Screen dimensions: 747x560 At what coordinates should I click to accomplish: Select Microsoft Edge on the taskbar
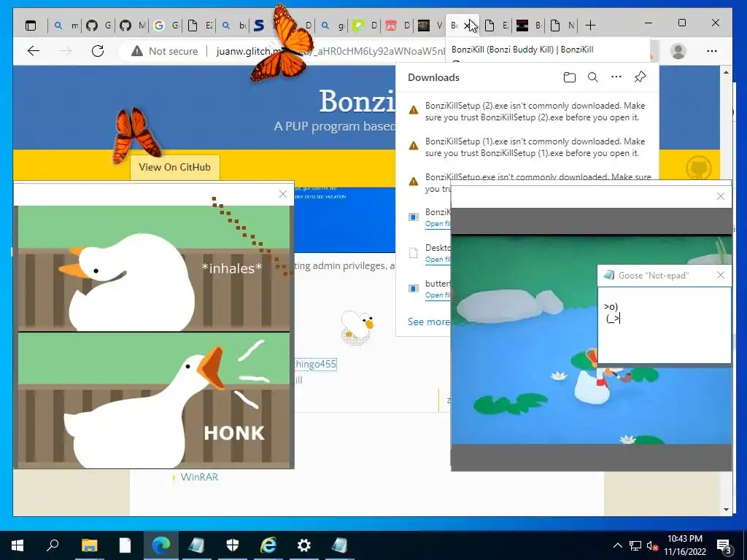click(161, 545)
